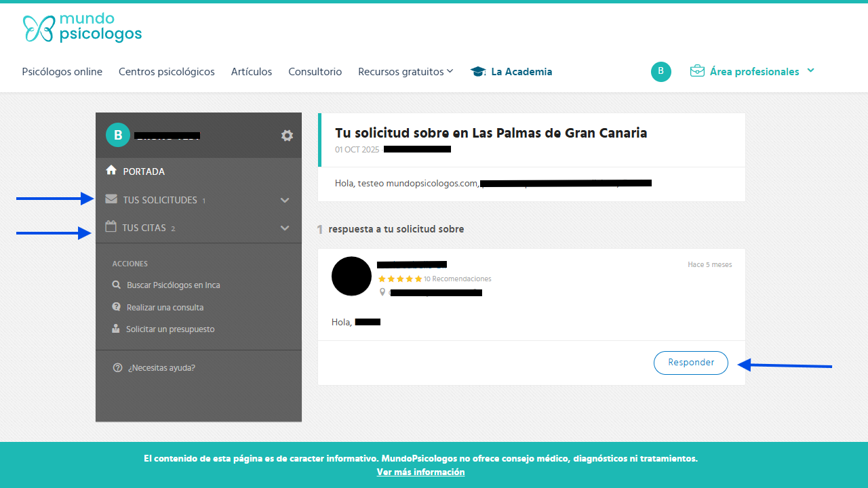This screenshot has height=488, width=868.
Task: Open Centros psicológicos menu item
Action: pos(166,72)
